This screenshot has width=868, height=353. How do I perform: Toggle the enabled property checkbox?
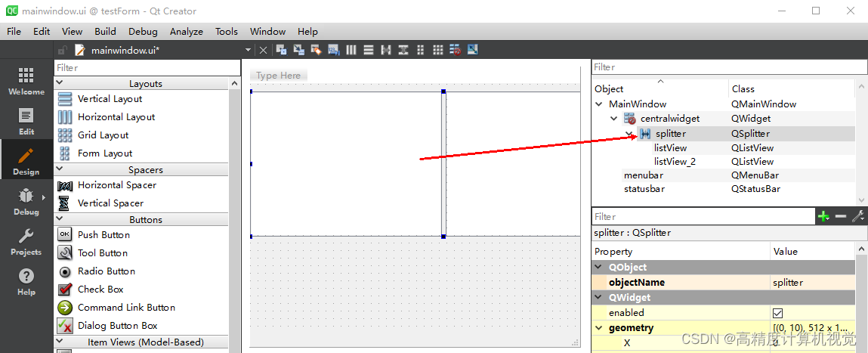point(778,313)
